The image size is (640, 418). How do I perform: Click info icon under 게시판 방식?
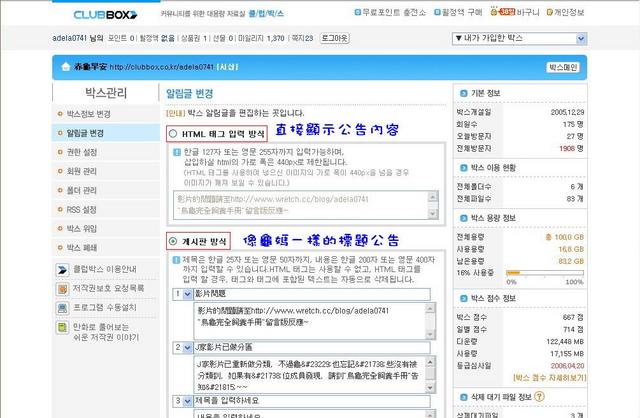pos(176,260)
